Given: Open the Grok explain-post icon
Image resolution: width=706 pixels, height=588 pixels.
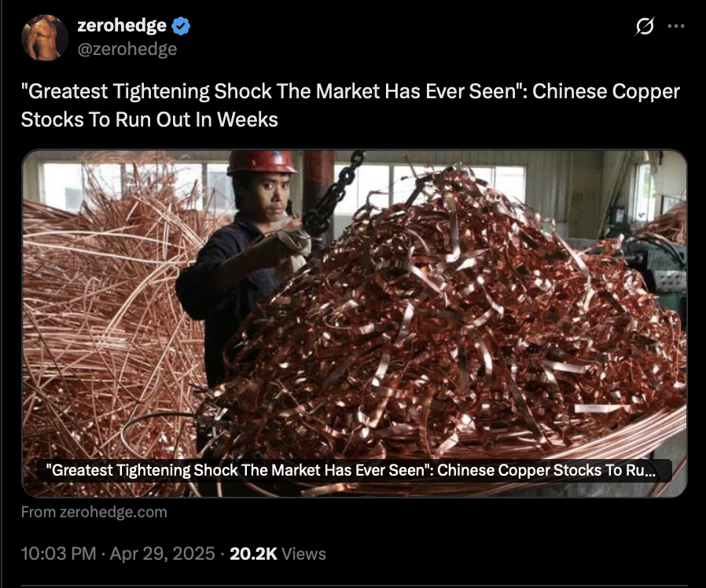Looking at the screenshot, I should (x=645, y=26).
